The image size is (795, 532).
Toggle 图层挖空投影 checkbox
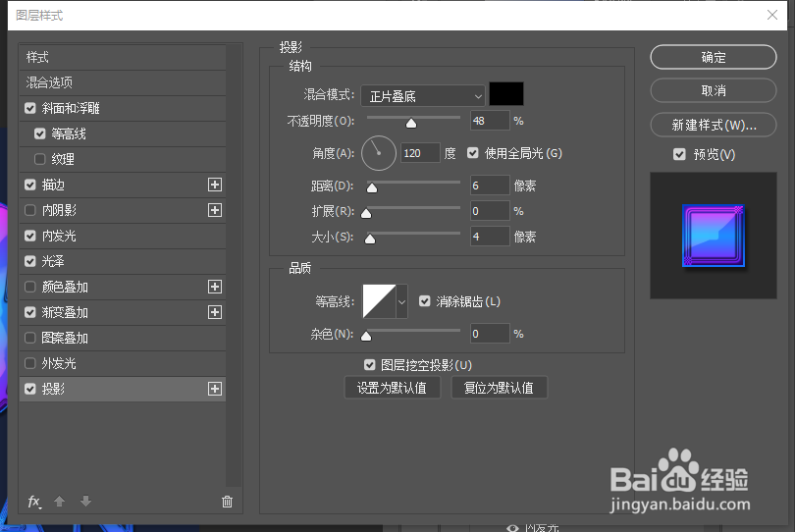(370, 364)
